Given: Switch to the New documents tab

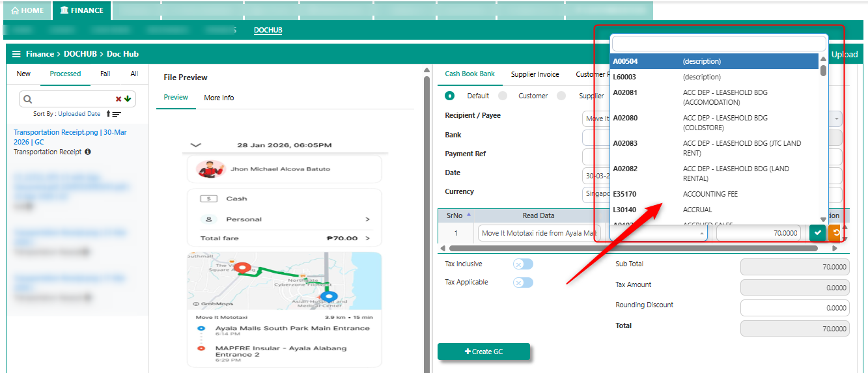Looking at the screenshot, I should pos(23,74).
